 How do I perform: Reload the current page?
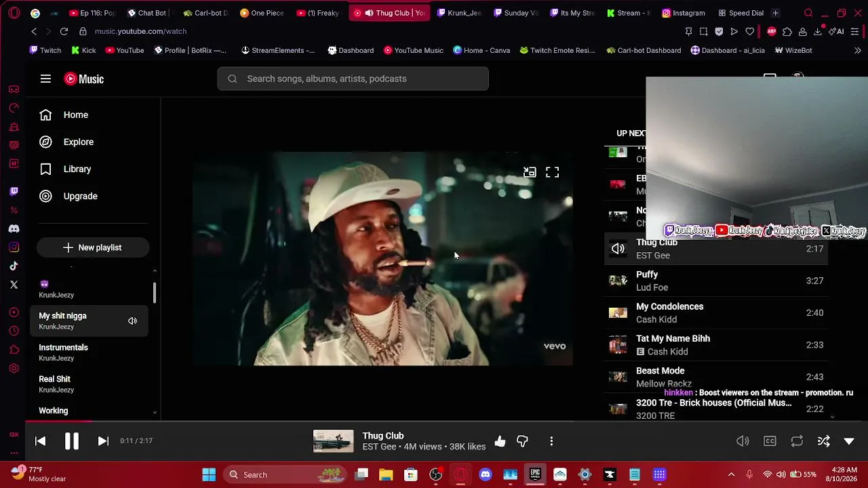pos(64,31)
